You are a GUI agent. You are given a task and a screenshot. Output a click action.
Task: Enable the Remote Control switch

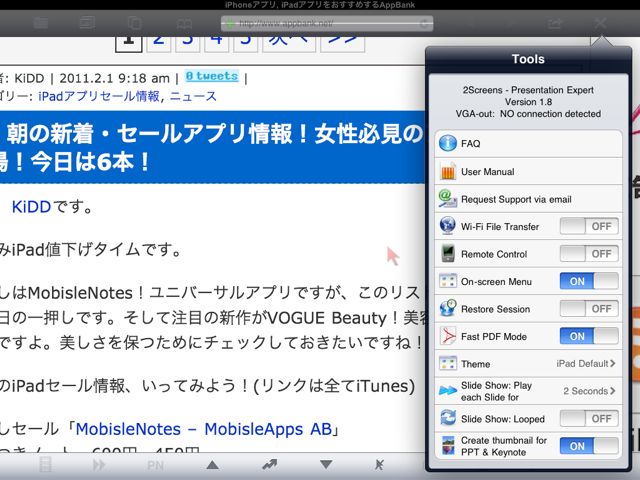(589, 253)
